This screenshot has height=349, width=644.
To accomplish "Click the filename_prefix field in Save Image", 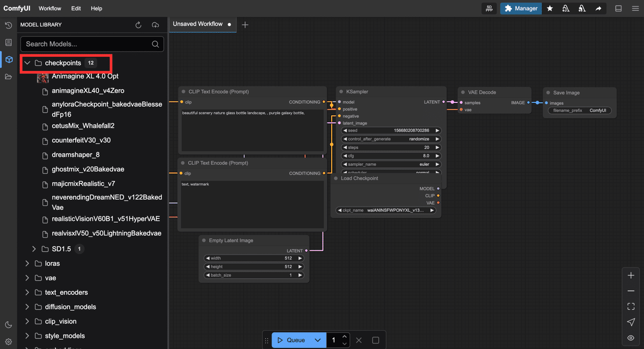I will coord(580,111).
